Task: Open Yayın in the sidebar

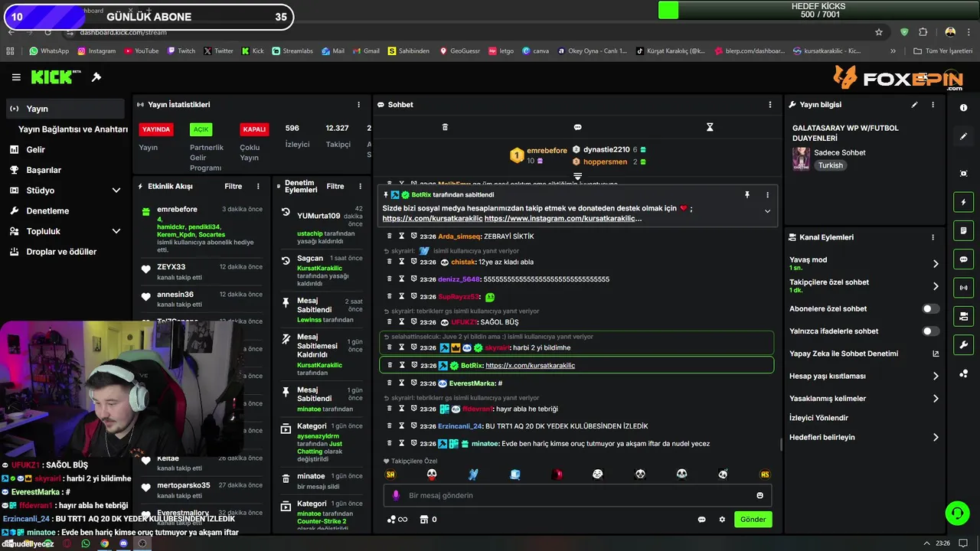Action: pyautogui.click(x=65, y=109)
